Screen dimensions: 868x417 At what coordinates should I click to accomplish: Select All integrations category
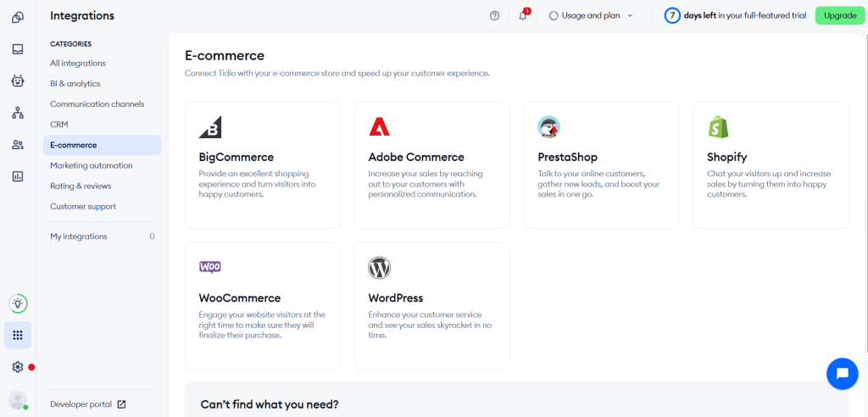click(x=102, y=63)
